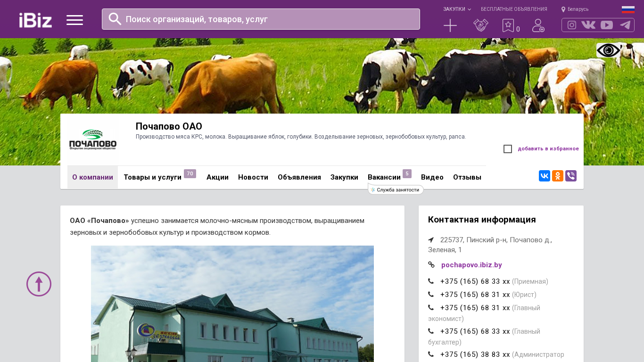Open the favorites bookmark star icon

(x=508, y=25)
